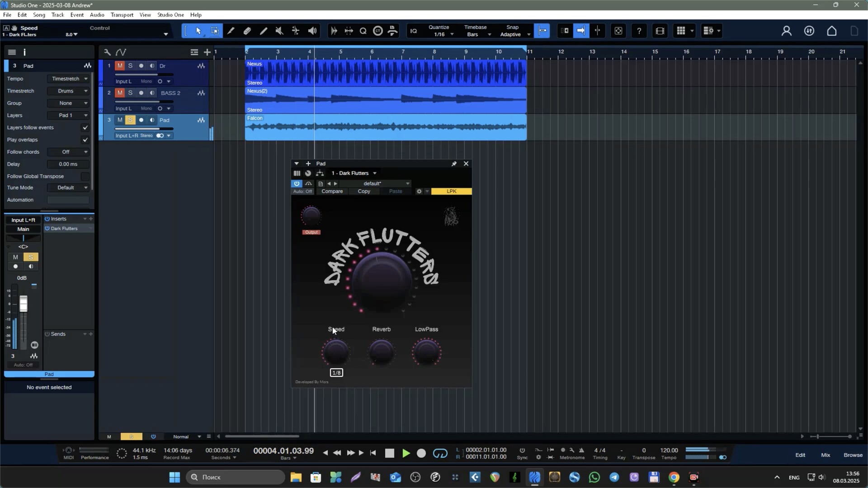Select the Arrow tool in toolbar
This screenshot has height=488, width=868.
pyautogui.click(x=198, y=31)
